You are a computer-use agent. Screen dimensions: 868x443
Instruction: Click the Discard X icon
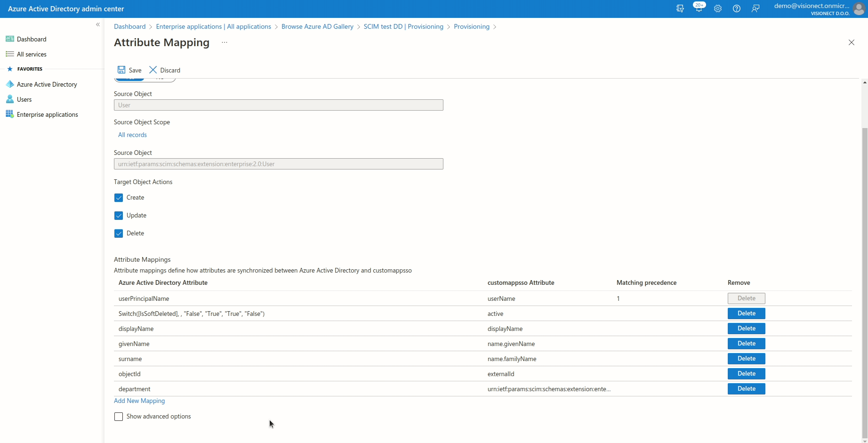tap(153, 70)
